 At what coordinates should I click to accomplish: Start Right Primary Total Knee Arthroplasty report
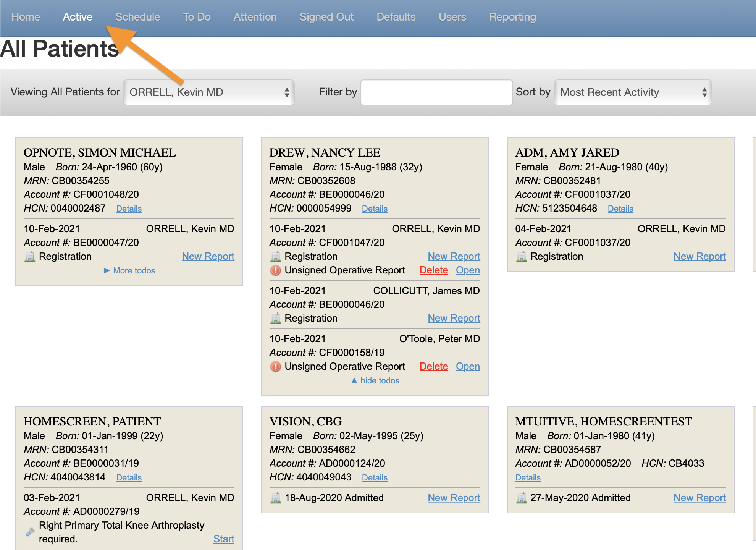(224, 539)
